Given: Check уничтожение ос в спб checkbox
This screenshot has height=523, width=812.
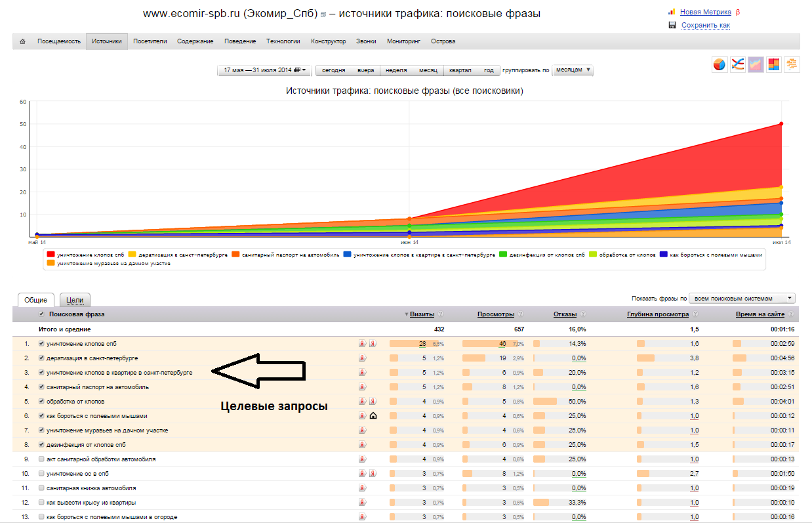Looking at the screenshot, I should click(42, 473).
